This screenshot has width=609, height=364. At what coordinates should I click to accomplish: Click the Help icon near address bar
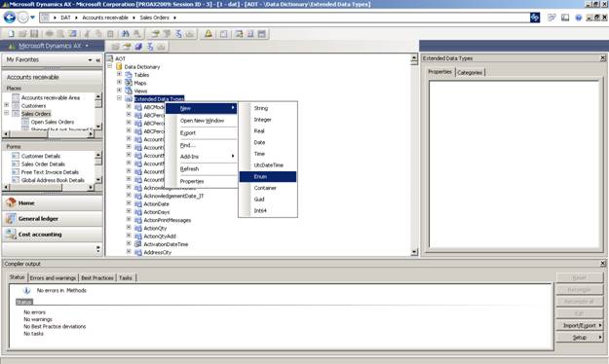[579, 18]
